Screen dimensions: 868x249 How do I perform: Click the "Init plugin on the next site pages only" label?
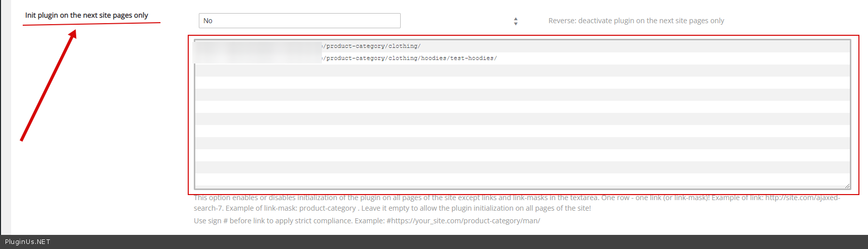[x=86, y=15]
